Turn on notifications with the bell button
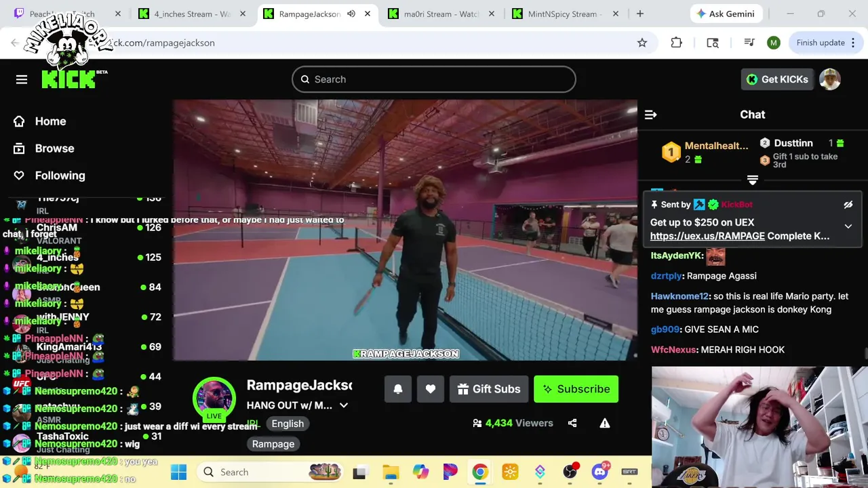 click(398, 389)
